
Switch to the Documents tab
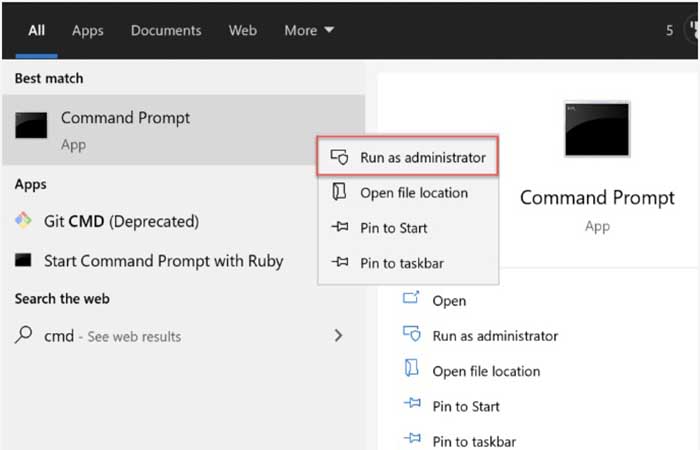(166, 30)
